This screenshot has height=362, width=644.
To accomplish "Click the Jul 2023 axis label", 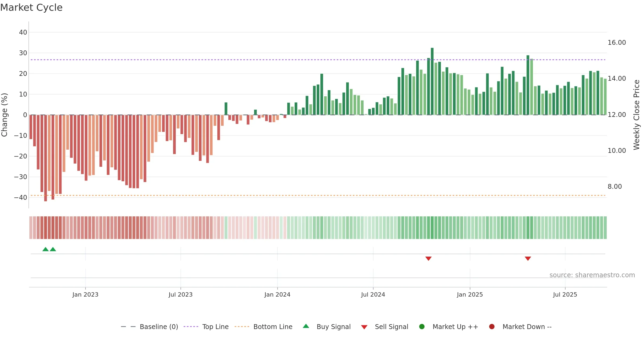I will pyautogui.click(x=181, y=294).
